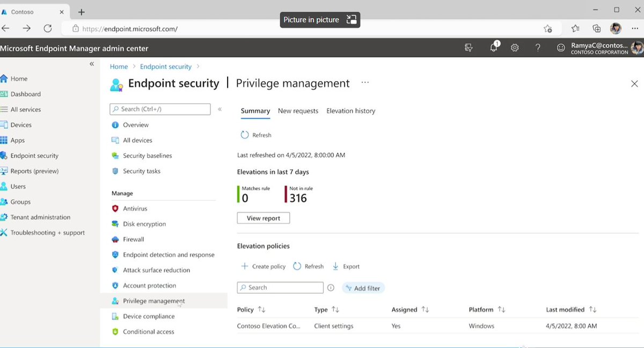
Task: Sort by Policy column
Action: [251, 310]
